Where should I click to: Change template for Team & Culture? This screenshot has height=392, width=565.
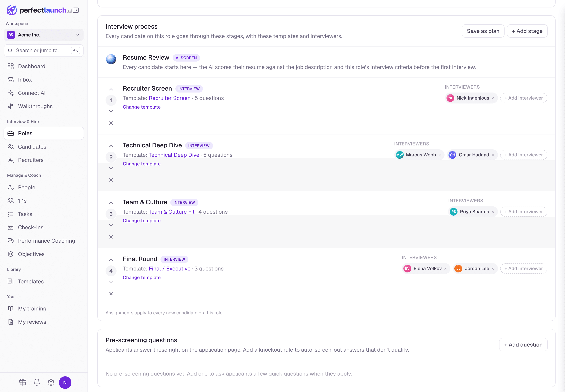point(142,220)
